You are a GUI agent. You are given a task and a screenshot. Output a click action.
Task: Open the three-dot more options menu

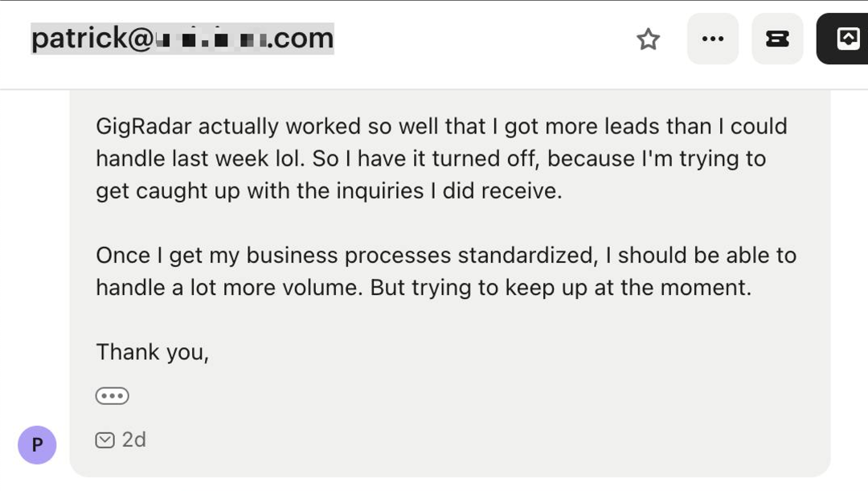click(x=712, y=39)
